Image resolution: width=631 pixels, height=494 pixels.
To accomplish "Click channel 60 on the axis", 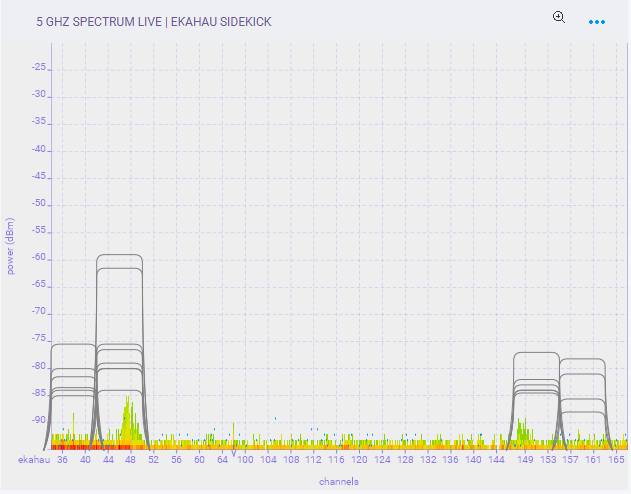I will [199, 459].
